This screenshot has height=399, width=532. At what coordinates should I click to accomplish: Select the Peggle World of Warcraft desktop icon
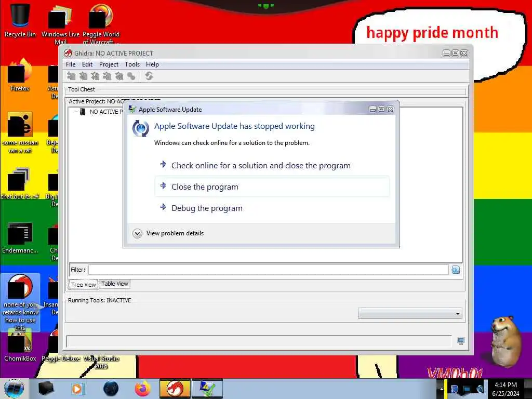tap(101, 24)
